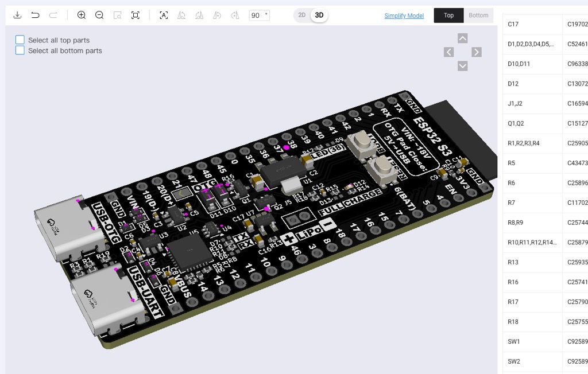Select the Top side tab
Screen dimensions: 588x374
pos(448,15)
